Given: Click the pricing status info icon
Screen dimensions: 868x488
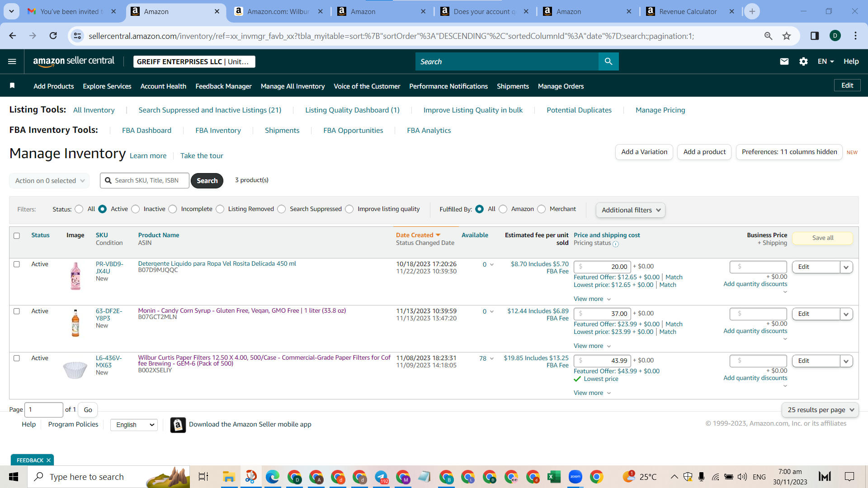Looking at the screenshot, I should [616, 244].
